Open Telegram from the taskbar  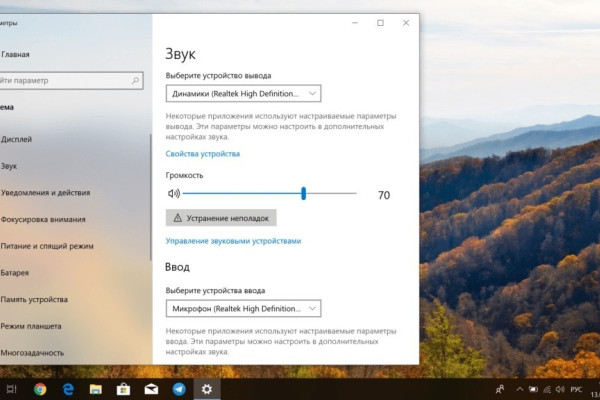coord(179,389)
